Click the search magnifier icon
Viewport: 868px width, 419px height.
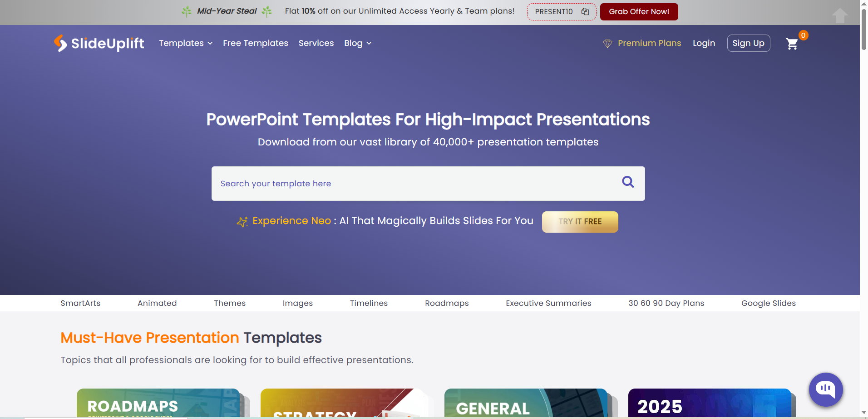click(628, 182)
